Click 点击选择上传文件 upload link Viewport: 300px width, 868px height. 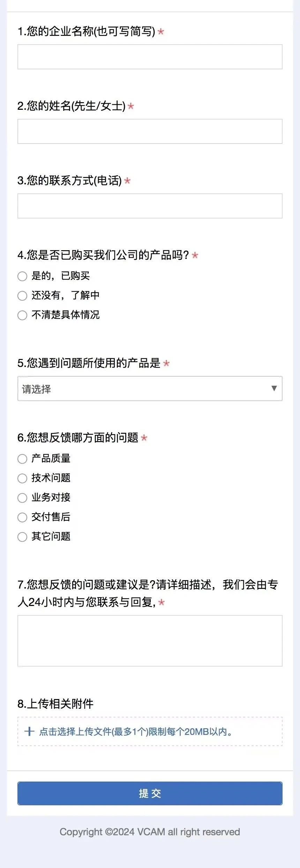tap(136, 731)
